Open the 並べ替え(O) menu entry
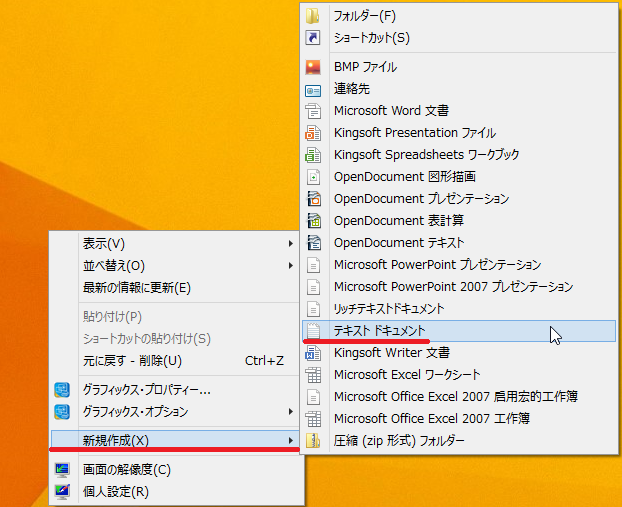 coord(114,265)
